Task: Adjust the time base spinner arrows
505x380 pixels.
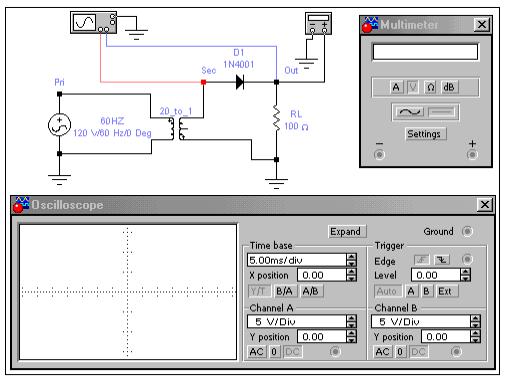Action: 351,260
